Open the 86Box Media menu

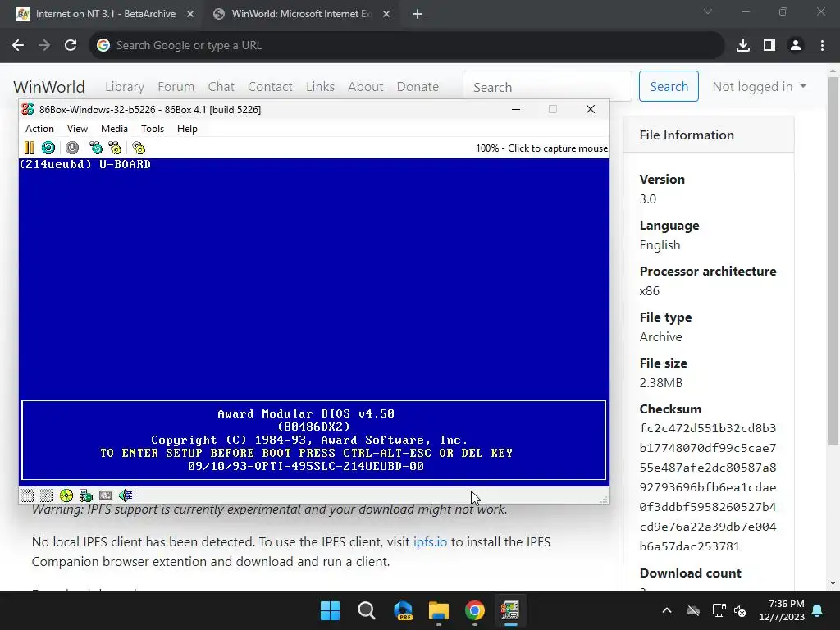[114, 129]
